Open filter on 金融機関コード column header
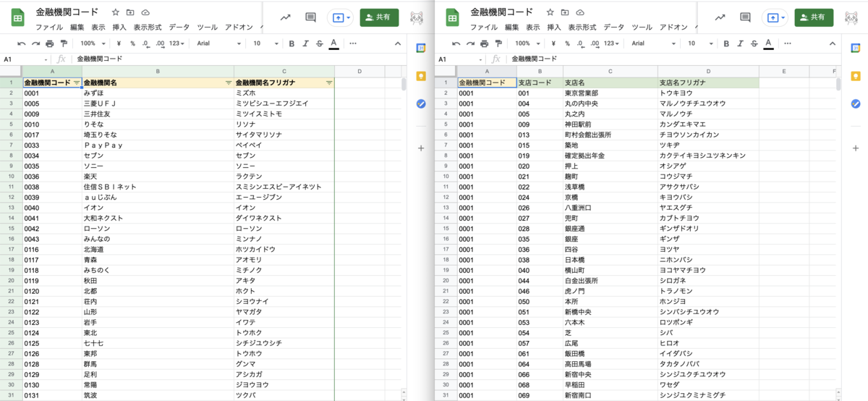 (77, 83)
